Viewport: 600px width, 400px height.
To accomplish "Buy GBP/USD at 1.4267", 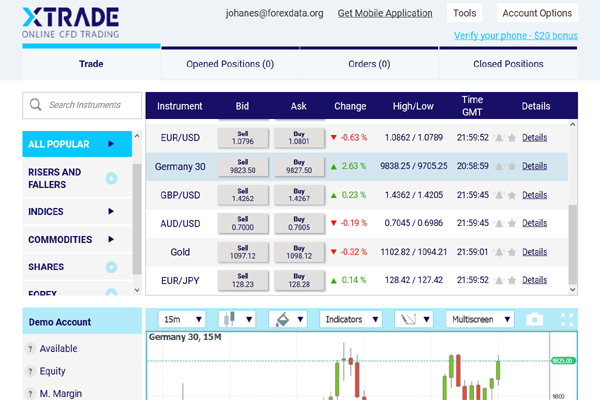I will pyautogui.click(x=299, y=195).
